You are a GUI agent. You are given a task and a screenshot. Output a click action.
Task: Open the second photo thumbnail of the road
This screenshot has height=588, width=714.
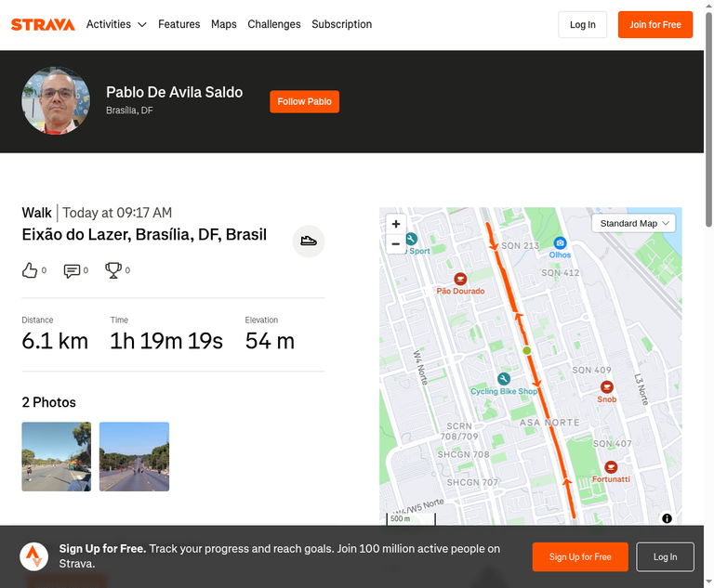pyautogui.click(x=134, y=456)
